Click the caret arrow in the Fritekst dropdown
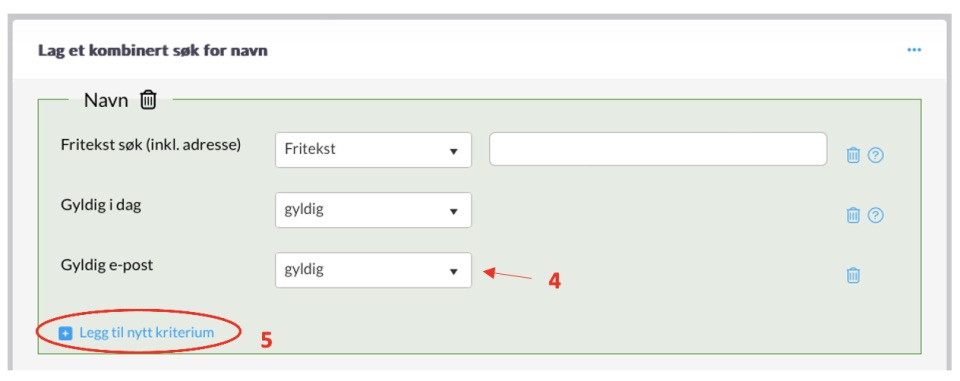 [454, 151]
